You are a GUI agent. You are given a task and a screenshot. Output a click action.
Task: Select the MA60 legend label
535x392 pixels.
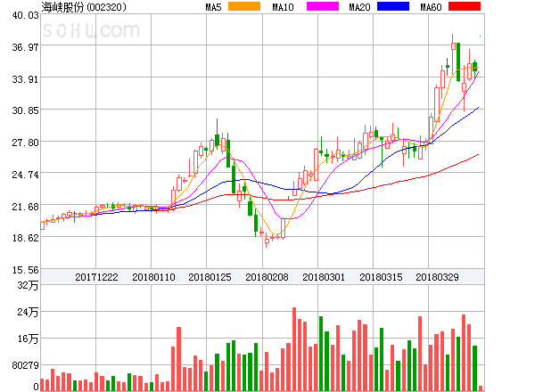point(431,7)
